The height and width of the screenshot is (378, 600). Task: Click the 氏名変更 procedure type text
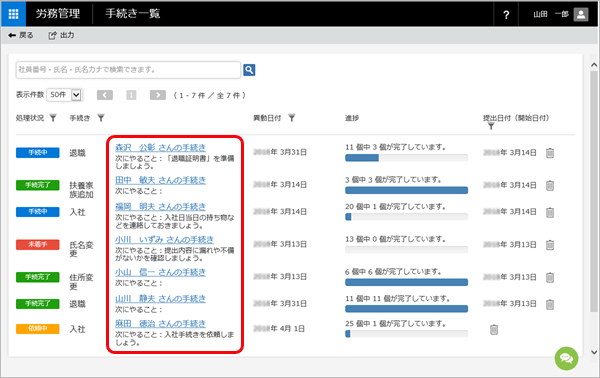pos(81,249)
